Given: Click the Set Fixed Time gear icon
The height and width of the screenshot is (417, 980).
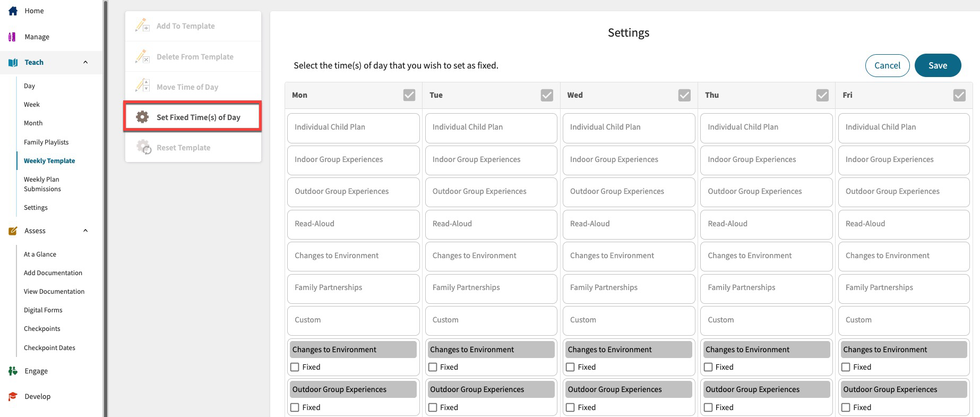Looking at the screenshot, I should [x=142, y=117].
